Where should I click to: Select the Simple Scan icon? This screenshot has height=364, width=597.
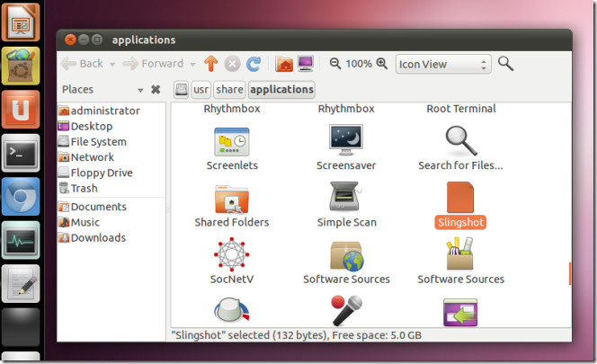(x=344, y=197)
